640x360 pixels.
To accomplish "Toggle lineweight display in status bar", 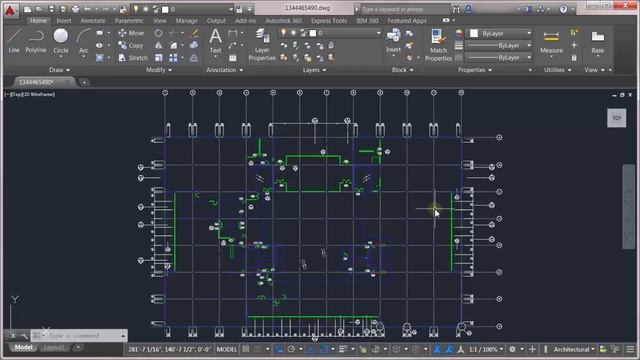I will [343, 349].
